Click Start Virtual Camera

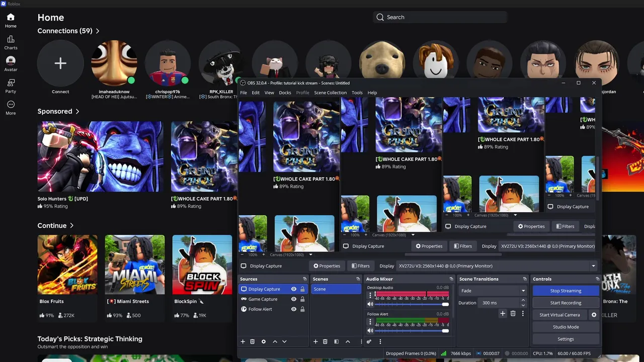[x=559, y=315]
